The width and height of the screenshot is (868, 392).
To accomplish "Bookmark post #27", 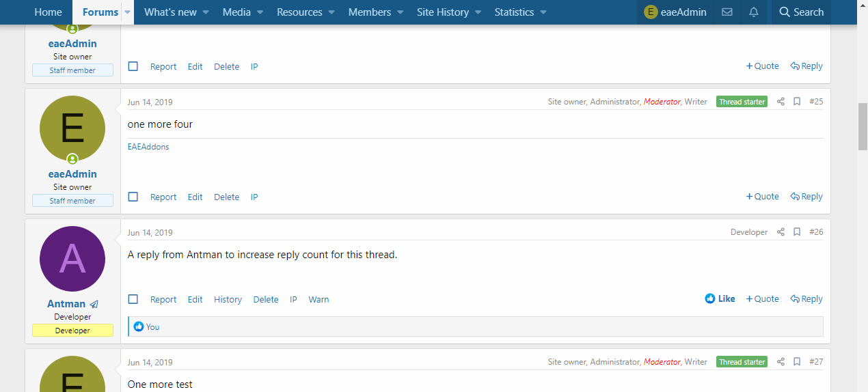I will point(797,362).
